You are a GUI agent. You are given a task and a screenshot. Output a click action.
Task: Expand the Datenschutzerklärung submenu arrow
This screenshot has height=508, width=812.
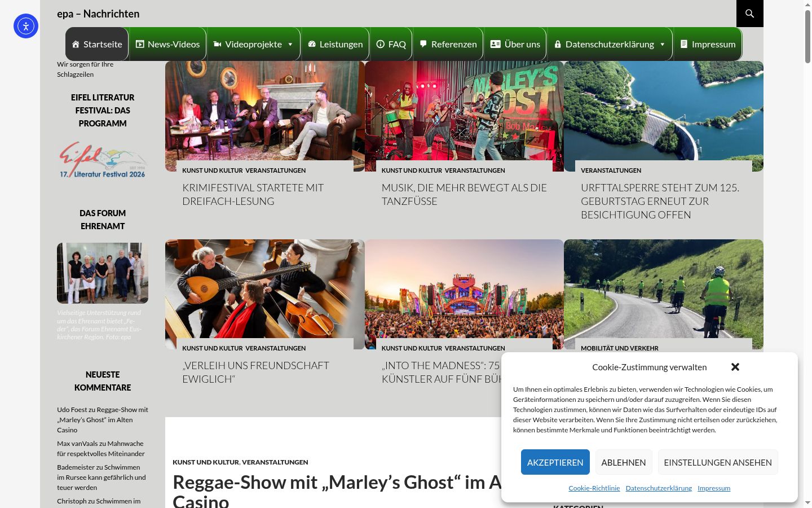click(663, 44)
